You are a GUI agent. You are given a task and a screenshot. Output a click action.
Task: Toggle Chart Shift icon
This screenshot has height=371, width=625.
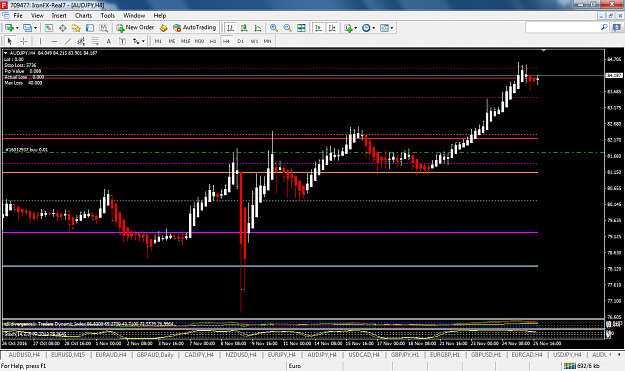pyautogui.click(x=332, y=28)
